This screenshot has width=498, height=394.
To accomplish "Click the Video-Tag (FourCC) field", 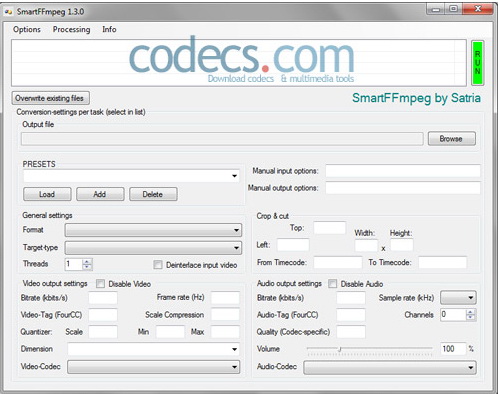I will click(x=103, y=315).
